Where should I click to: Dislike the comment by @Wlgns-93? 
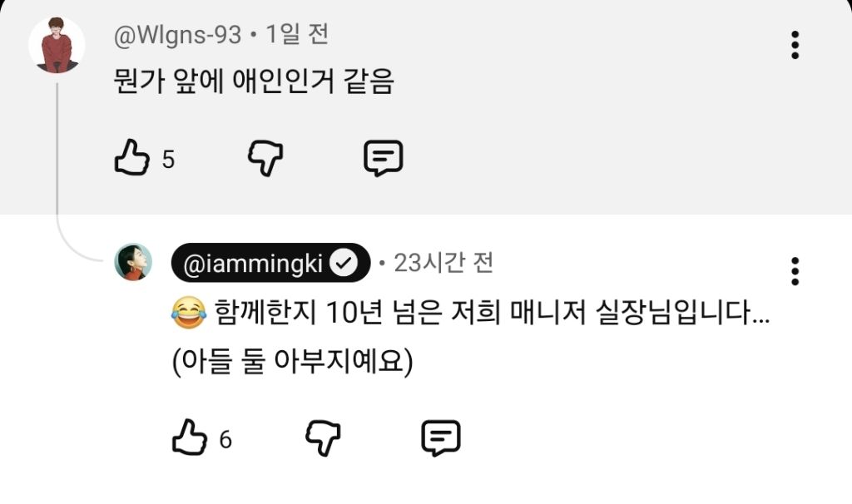click(265, 159)
